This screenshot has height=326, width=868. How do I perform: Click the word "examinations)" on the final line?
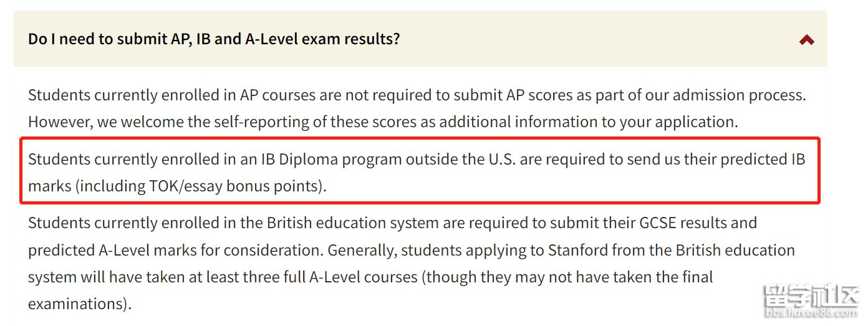tap(80, 304)
